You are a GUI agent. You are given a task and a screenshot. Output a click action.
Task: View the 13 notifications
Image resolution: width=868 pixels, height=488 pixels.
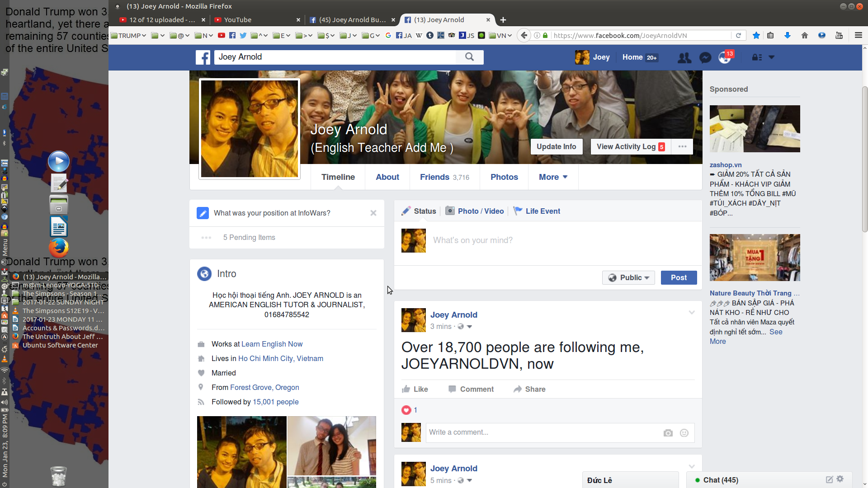coord(725,58)
